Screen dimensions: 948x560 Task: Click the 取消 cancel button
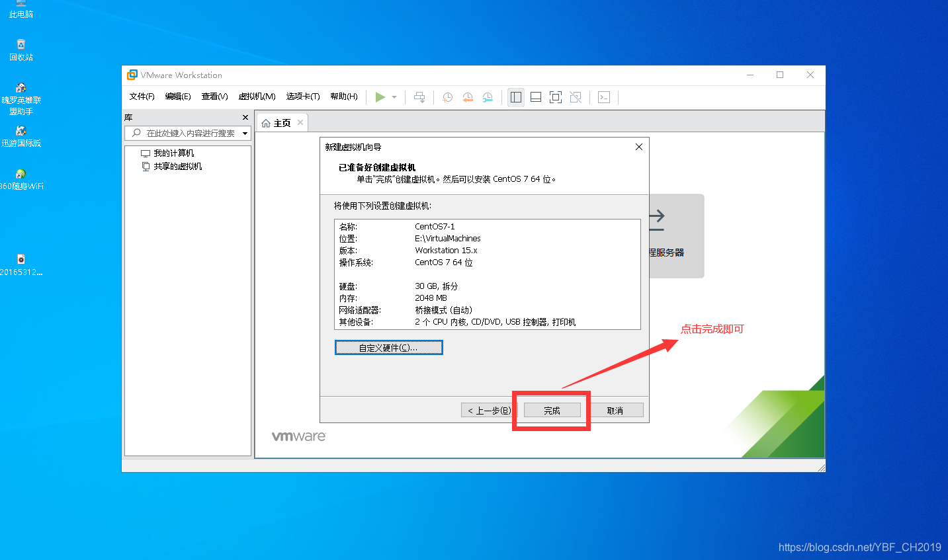pos(615,411)
